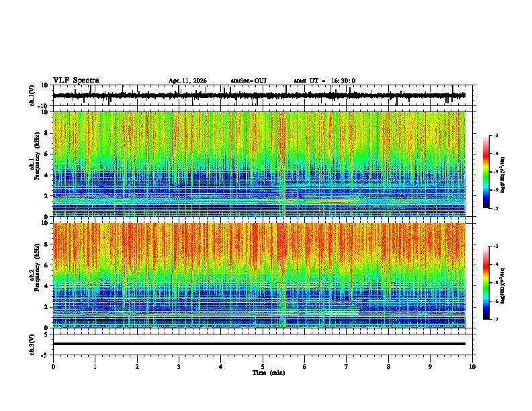The height and width of the screenshot is (411, 532).
Task: Click the 4 kHz tick on ch.1 spectrogram
Action: pyautogui.click(x=46, y=175)
